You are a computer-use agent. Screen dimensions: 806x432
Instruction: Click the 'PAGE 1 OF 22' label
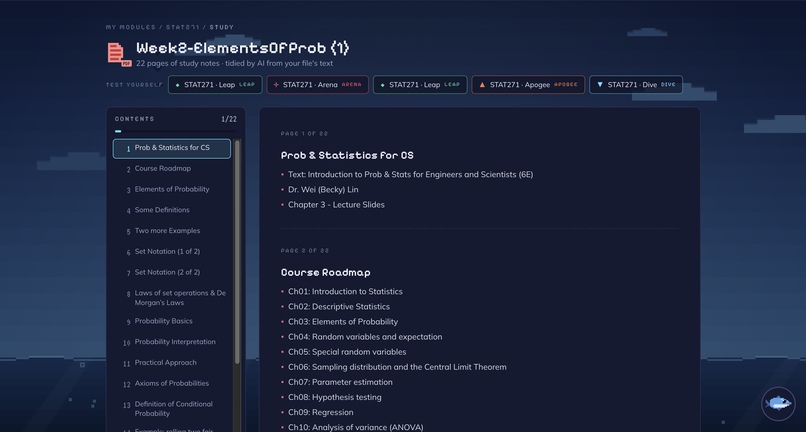(x=304, y=134)
